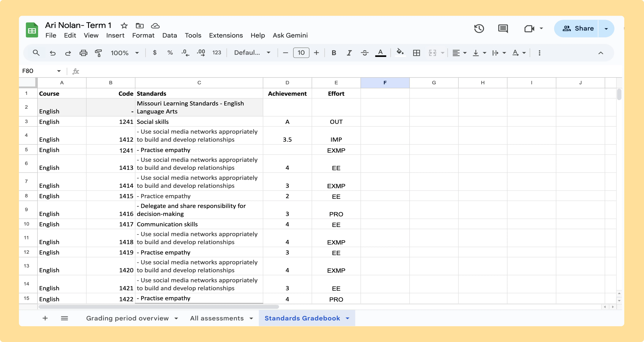Undo the last action
Image resolution: width=644 pixels, height=342 pixels.
click(x=52, y=53)
